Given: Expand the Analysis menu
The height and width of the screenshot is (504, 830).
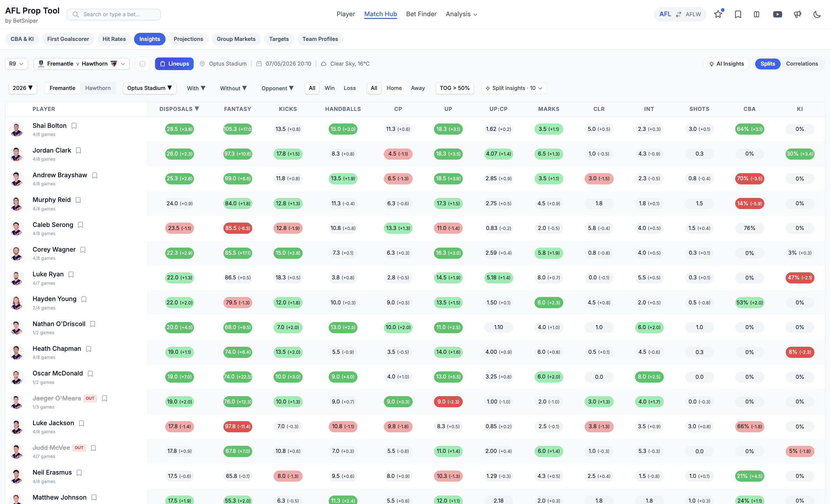Looking at the screenshot, I should click(x=461, y=14).
